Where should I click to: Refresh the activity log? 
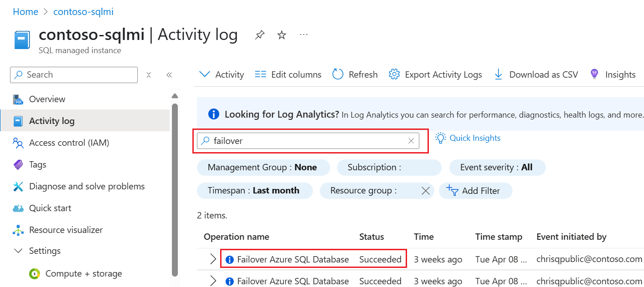[355, 74]
